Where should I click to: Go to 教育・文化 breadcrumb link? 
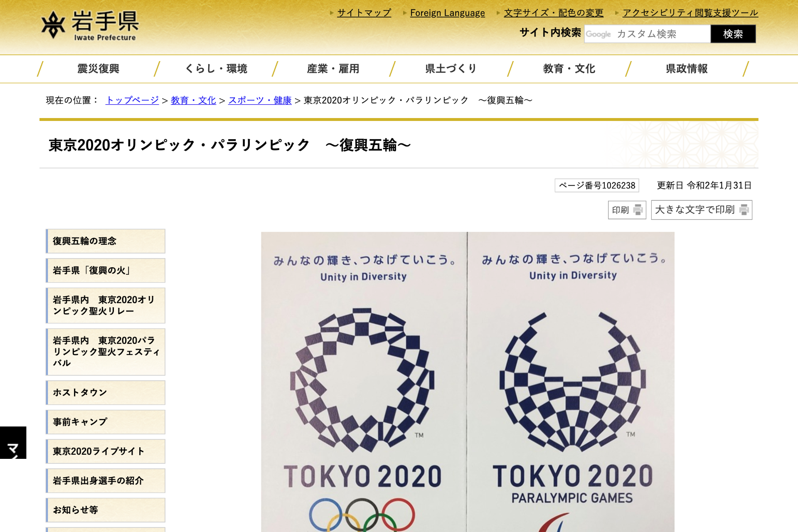point(193,100)
